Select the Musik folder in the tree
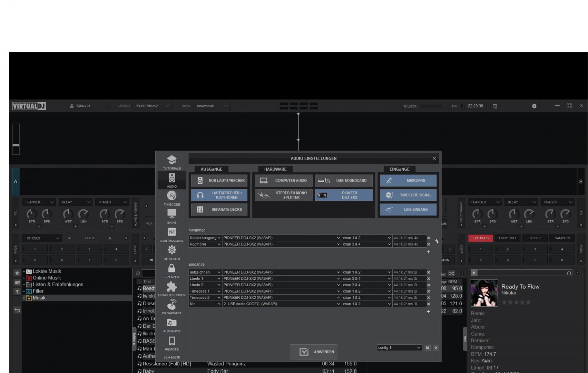The image size is (588, 373). click(x=77, y=298)
